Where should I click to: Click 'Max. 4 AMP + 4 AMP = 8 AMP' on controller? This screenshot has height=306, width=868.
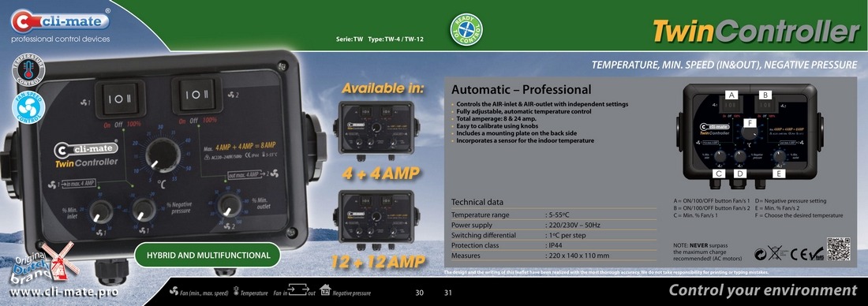[x=240, y=147]
